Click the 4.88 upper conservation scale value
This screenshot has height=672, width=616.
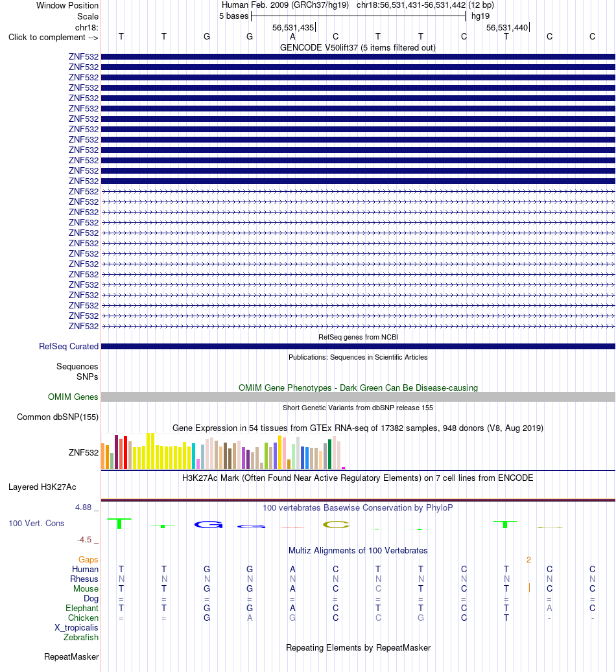(x=83, y=507)
